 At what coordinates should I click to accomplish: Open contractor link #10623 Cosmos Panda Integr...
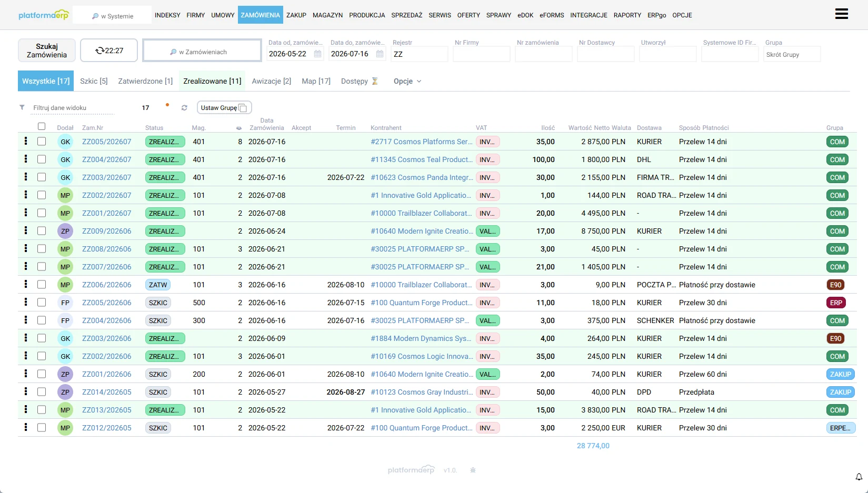point(422,177)
